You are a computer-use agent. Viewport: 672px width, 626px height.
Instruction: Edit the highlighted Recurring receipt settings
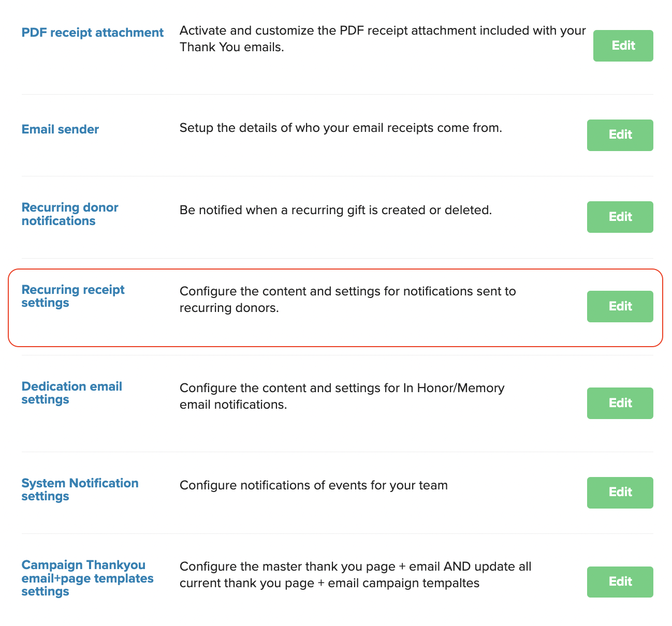click(620, 306)
